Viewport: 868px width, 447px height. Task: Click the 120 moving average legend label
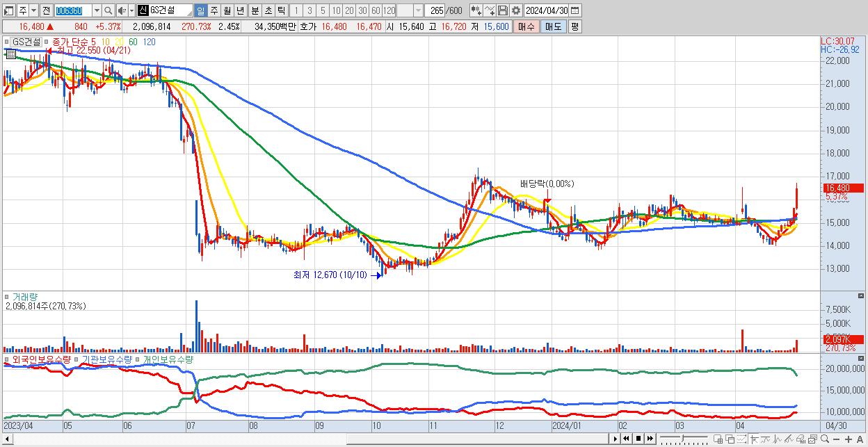pos(149,42)
